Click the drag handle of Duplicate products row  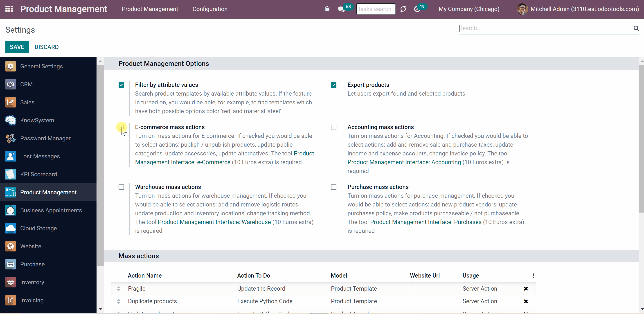point(119,301)
